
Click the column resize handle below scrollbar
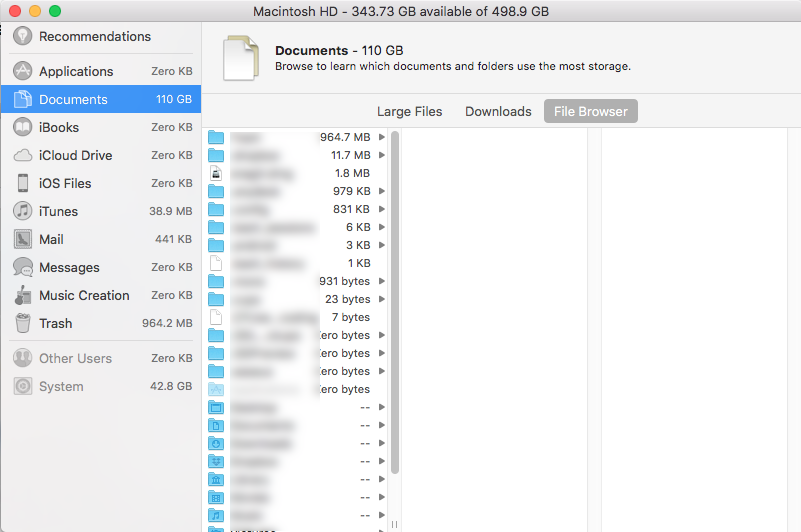(395, 524)
